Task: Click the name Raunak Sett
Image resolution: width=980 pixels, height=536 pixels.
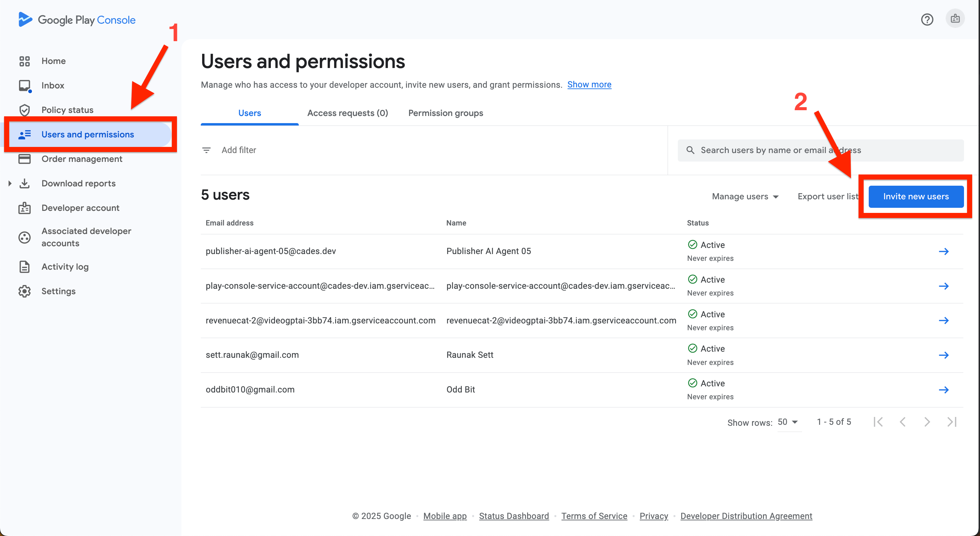Action: pyautogui.click(x=470, y=355)
